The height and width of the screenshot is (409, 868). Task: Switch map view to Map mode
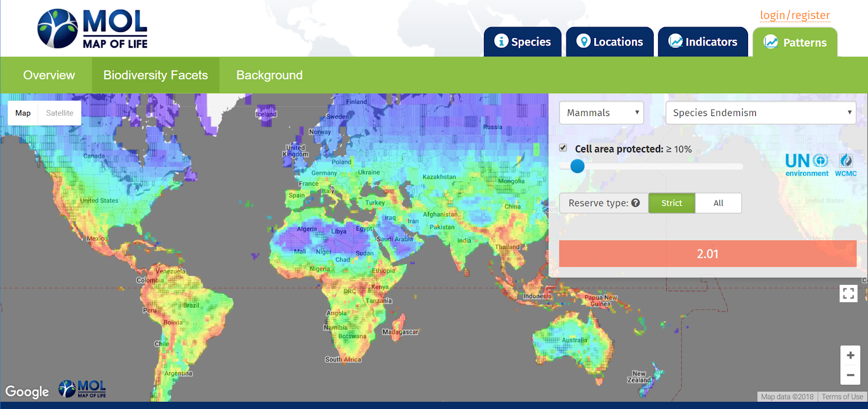(23, 113)
